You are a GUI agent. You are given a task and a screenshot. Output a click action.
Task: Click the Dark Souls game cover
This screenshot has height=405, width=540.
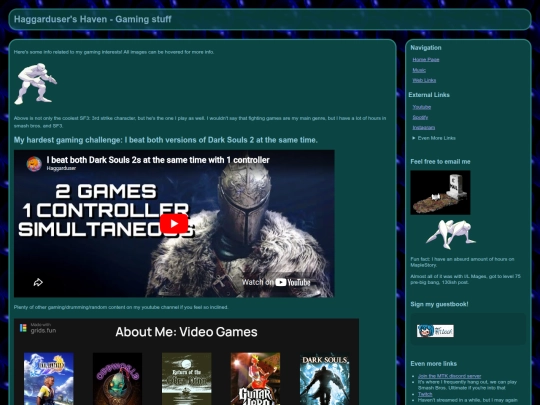(324, 380)
